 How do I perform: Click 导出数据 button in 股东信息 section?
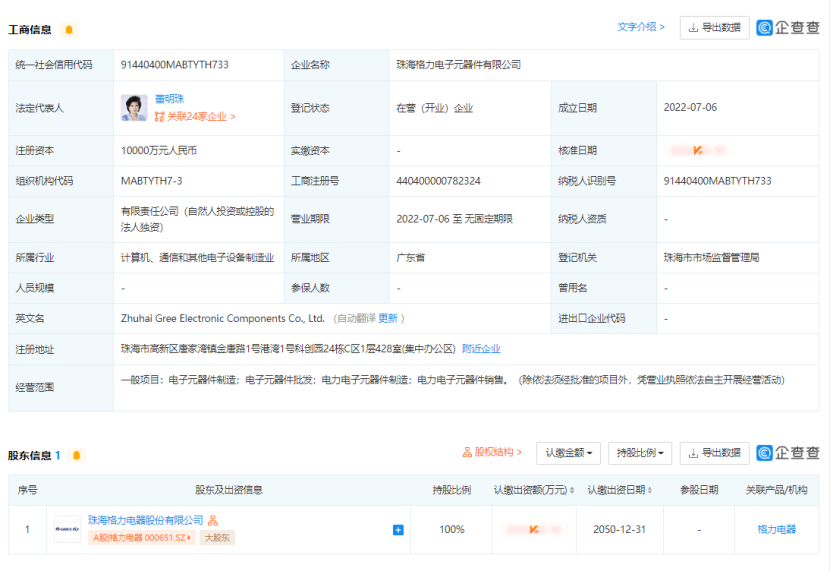tap(714, 453)
